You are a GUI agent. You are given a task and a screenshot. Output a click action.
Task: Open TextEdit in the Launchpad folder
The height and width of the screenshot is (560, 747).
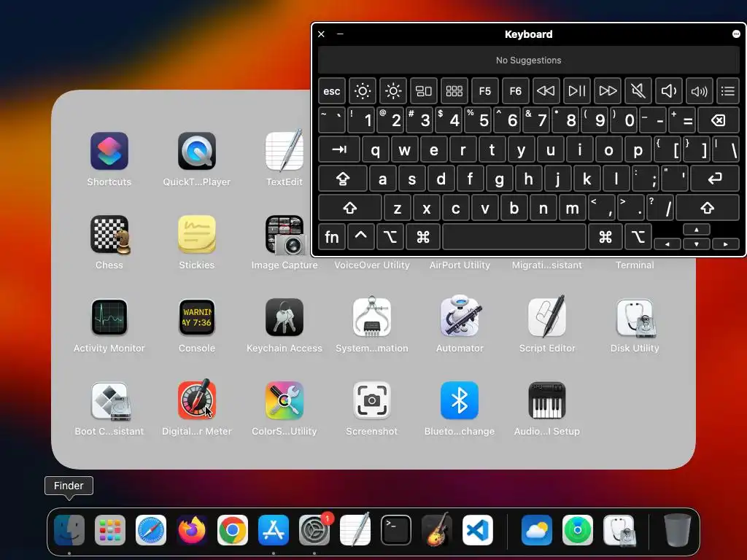click(x=285, y=152)
